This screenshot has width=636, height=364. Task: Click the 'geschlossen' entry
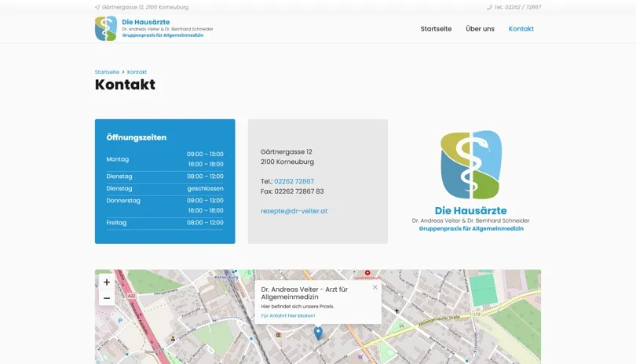coord(205,188)
